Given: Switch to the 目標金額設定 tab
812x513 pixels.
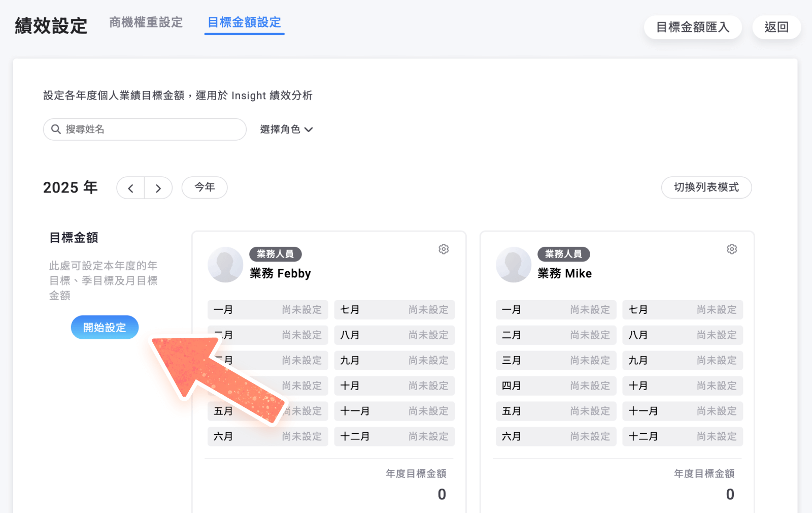Looking at the screenshot, I should click(x=244, y=22).
